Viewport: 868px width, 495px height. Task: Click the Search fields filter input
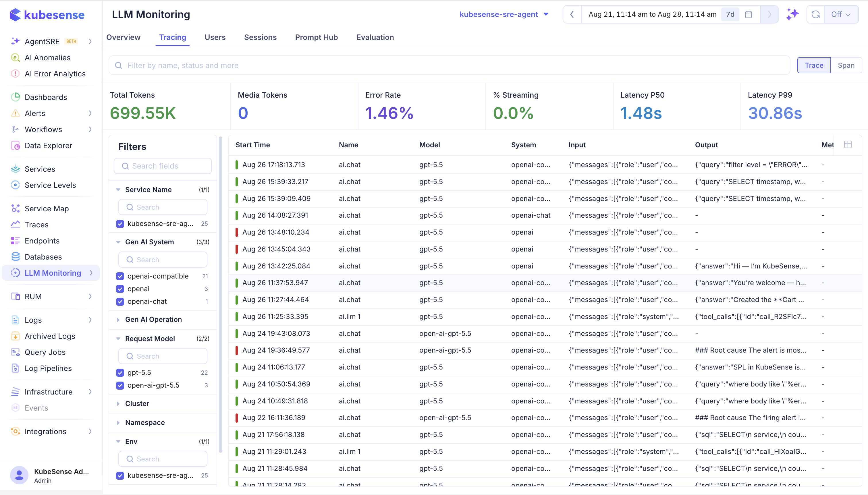(163, 166)
